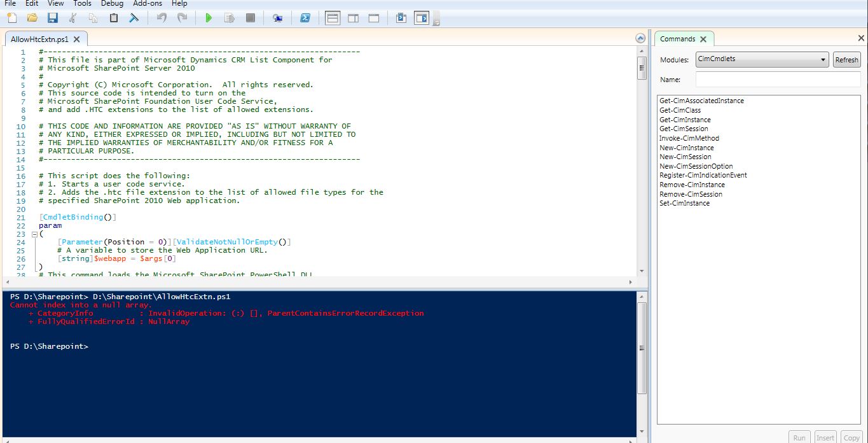Clear the console pane icon

click(x=134, y=18)
